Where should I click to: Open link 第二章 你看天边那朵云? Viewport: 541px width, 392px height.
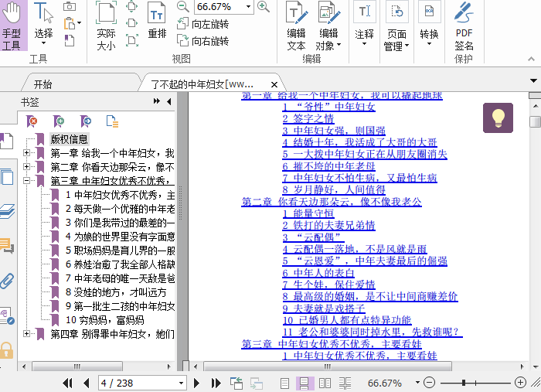[332, 202]
